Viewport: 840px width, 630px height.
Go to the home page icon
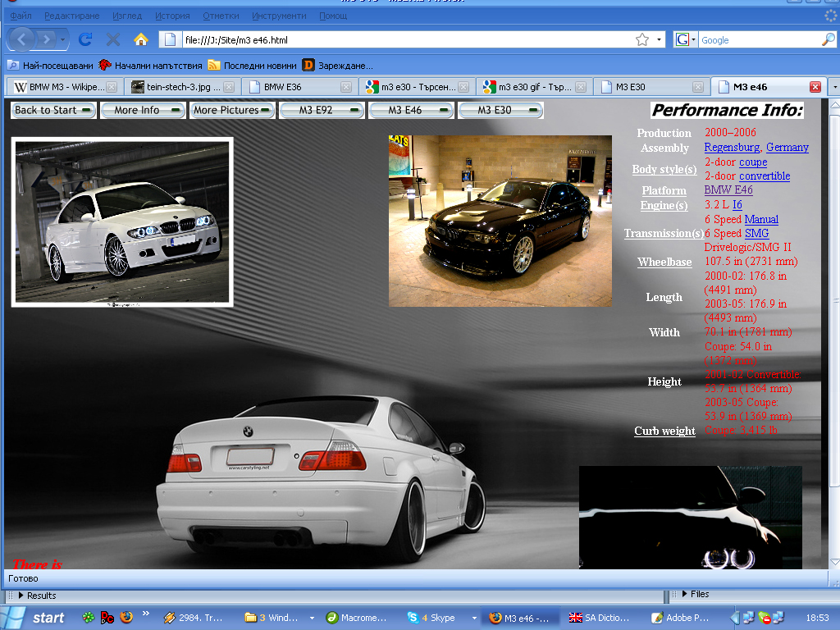point(141,39)
